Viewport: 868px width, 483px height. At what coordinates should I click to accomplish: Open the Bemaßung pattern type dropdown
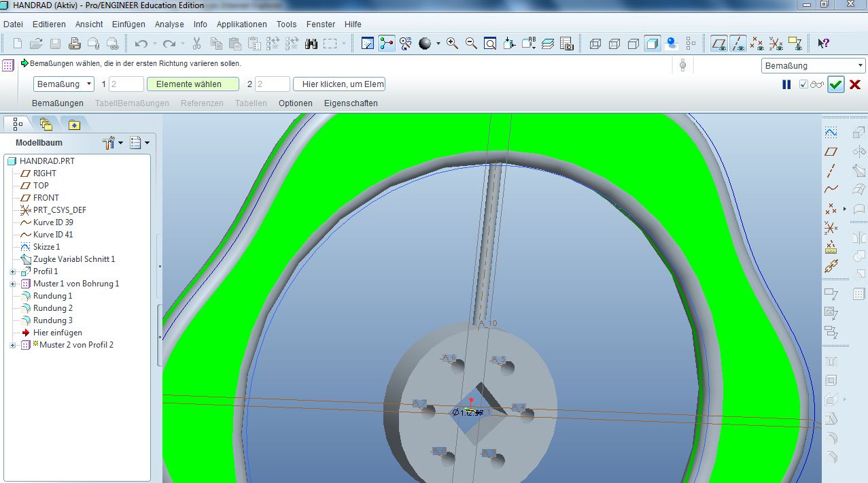tap(64, 84)
